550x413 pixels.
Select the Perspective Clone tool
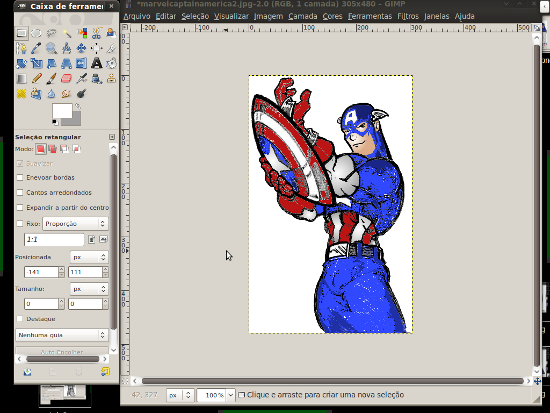36,94
